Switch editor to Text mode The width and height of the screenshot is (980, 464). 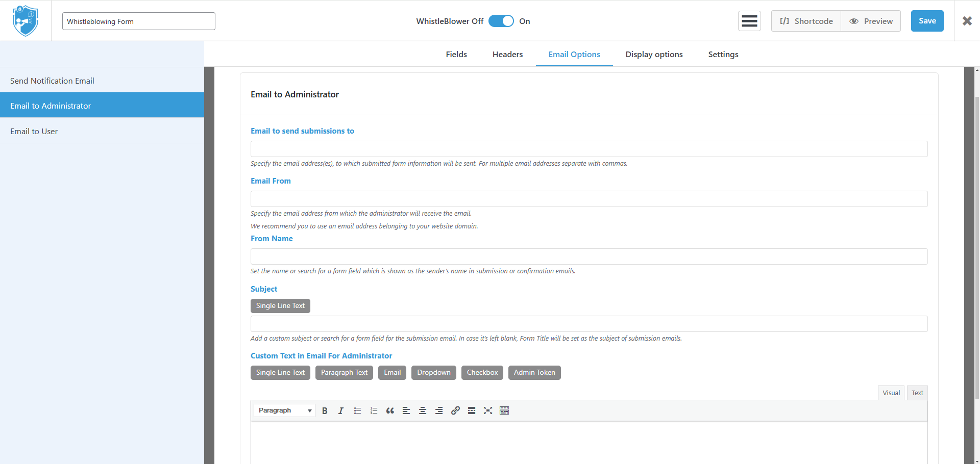point(917,393)
